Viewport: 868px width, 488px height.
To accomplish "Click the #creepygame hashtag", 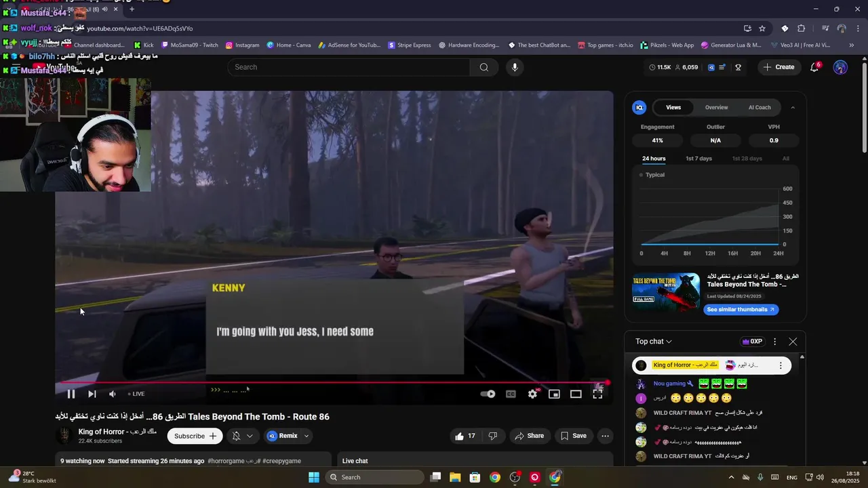I will (281, 461).
